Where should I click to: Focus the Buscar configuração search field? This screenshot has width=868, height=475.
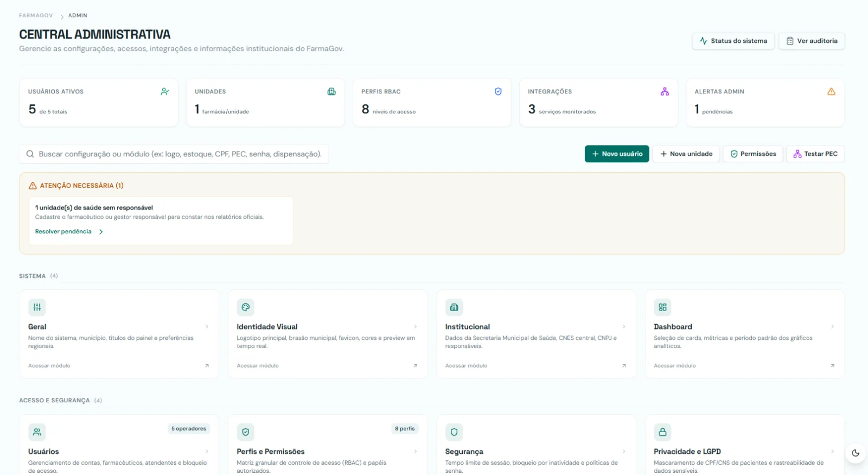[174, 154]
